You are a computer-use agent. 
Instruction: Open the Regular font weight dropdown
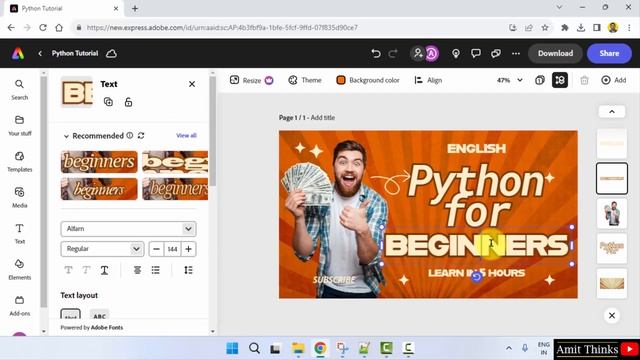click(x=102, y=249)
